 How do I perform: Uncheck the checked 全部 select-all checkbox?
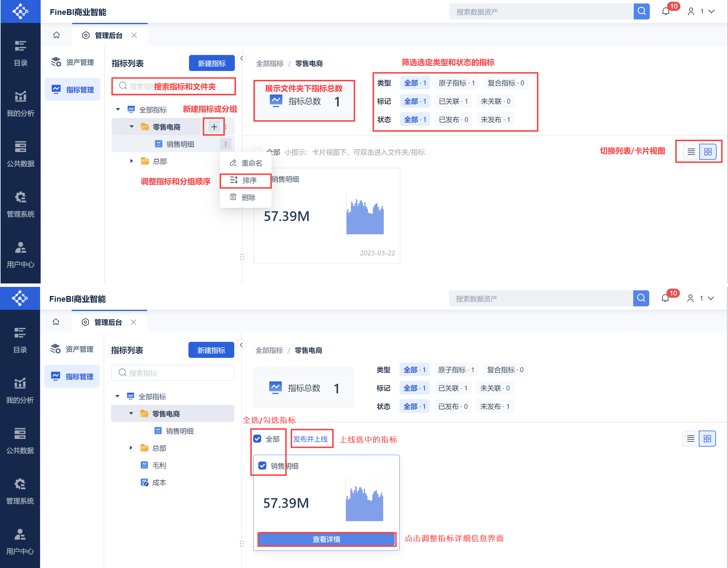pyautogui.click(x=257, y=439)
